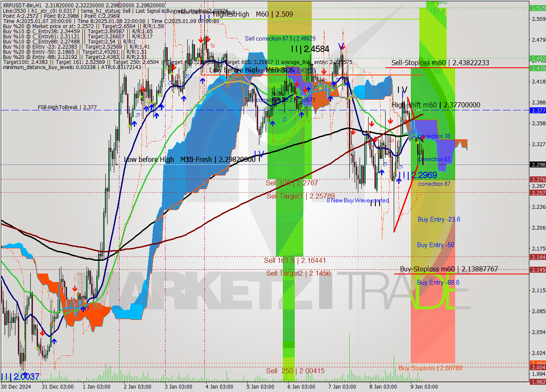Select the 'Buy Entry -88.6' label
The image size is (546, 392).
[x=438, y=282]
